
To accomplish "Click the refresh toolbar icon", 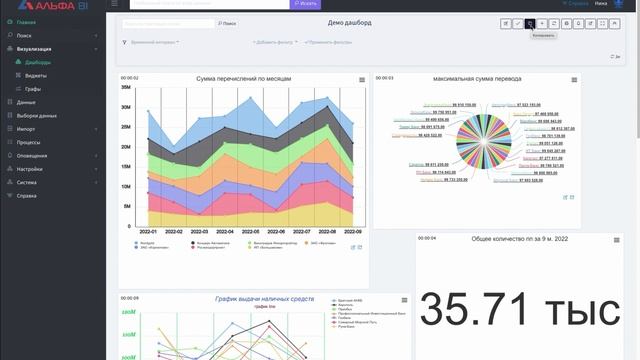I will (x=554, y=24).
